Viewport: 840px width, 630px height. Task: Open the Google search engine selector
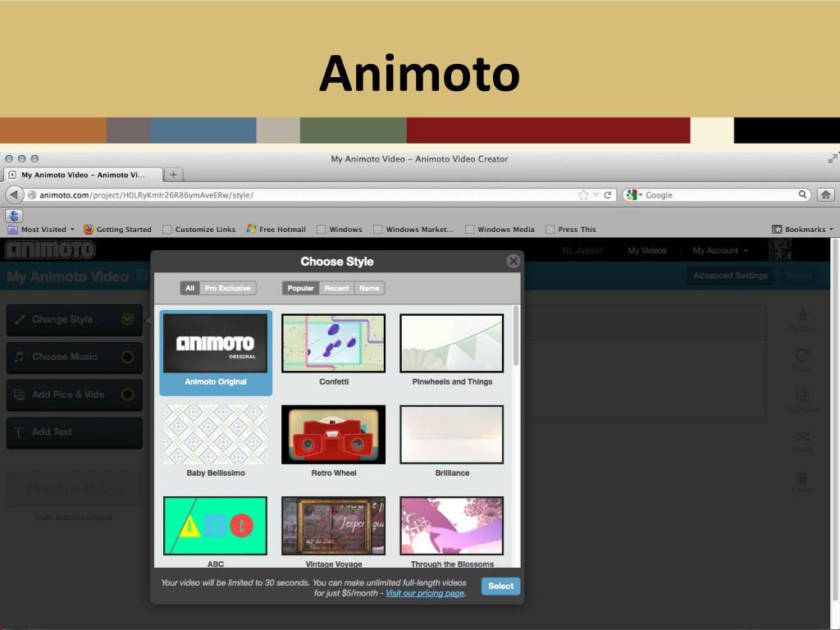coord(633,195)
